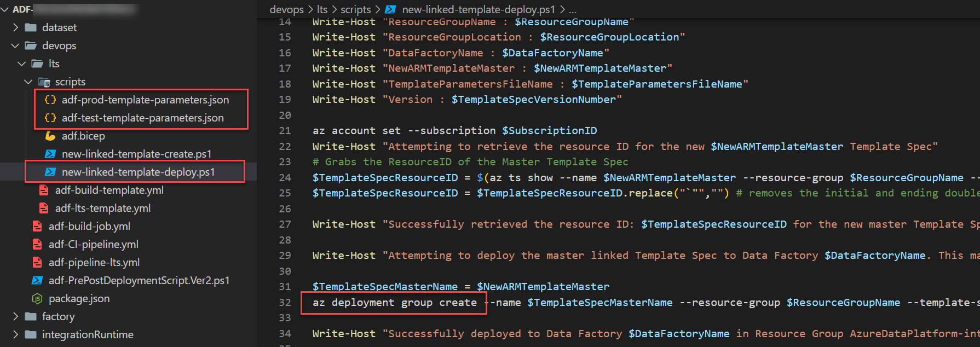Click the PowerShell icon in the breadcrumb

[x=390, y=9]
